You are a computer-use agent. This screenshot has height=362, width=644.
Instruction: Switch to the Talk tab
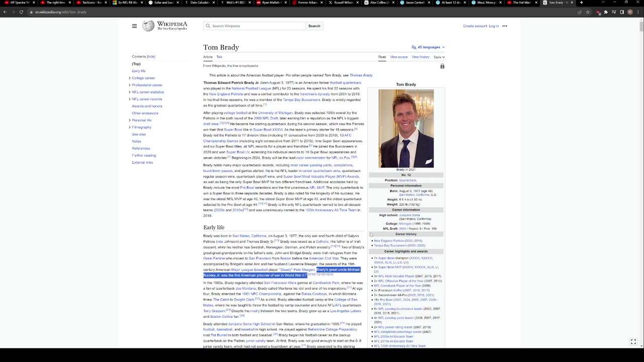(219, 57)
